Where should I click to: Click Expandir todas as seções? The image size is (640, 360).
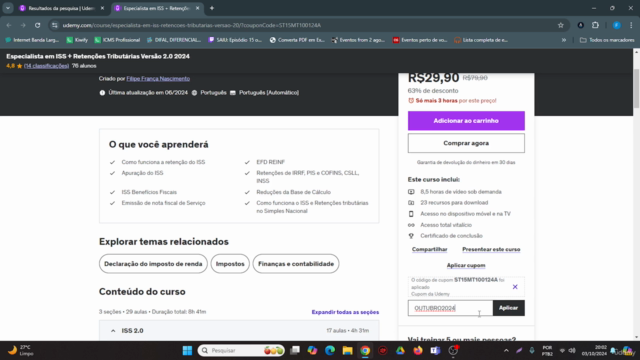tap(345, 312)
